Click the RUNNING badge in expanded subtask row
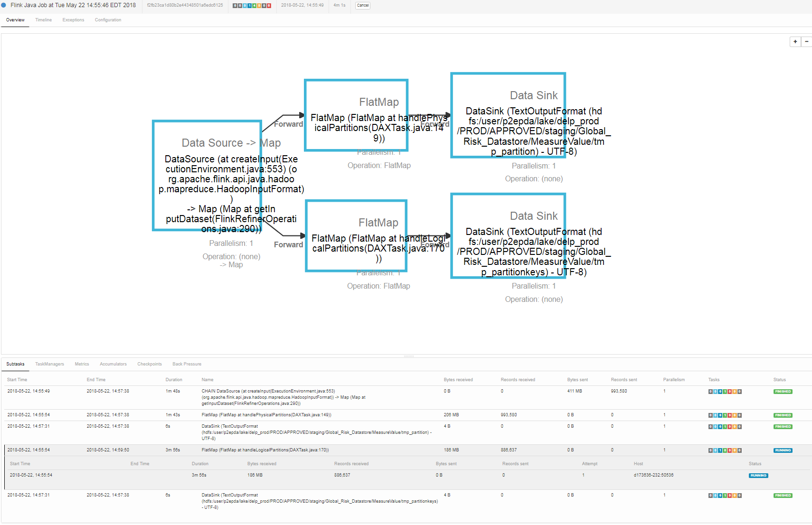This screenshot has height=525, width=812. (758, 476)
